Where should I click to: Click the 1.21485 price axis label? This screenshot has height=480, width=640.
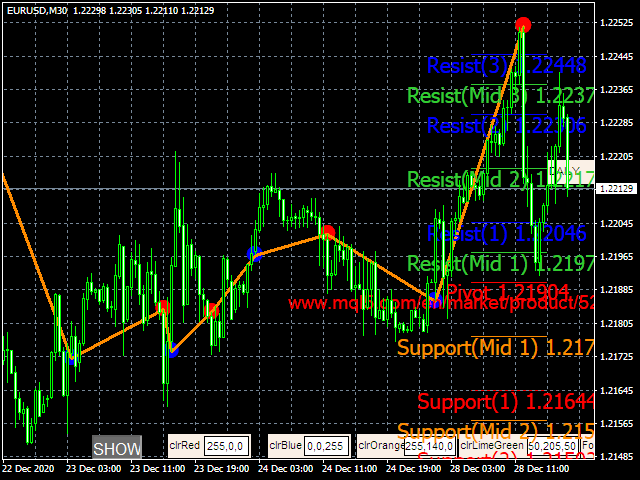coord(616,457)
